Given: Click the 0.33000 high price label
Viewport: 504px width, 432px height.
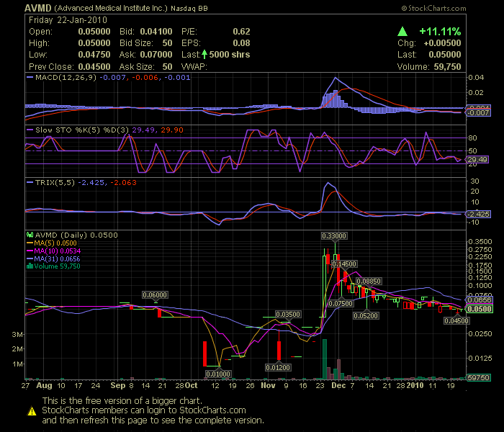Looking at the screenshot, I should pyautogui.click(x=334, y=236).
